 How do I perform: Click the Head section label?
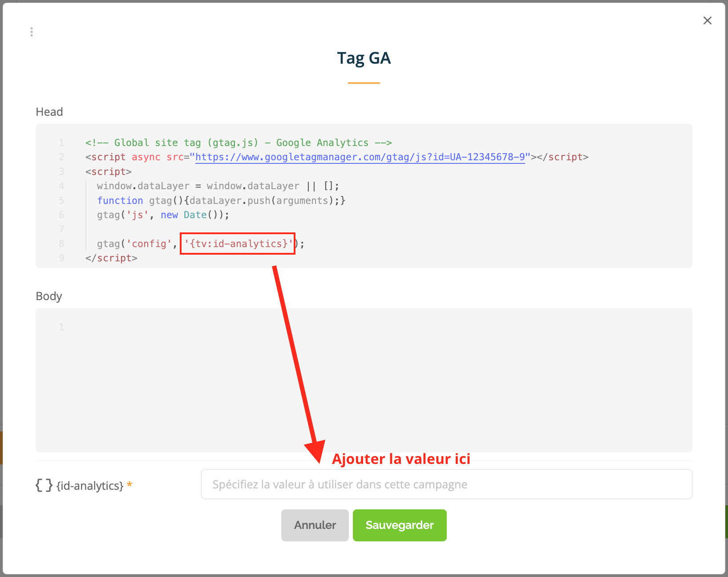49,112
